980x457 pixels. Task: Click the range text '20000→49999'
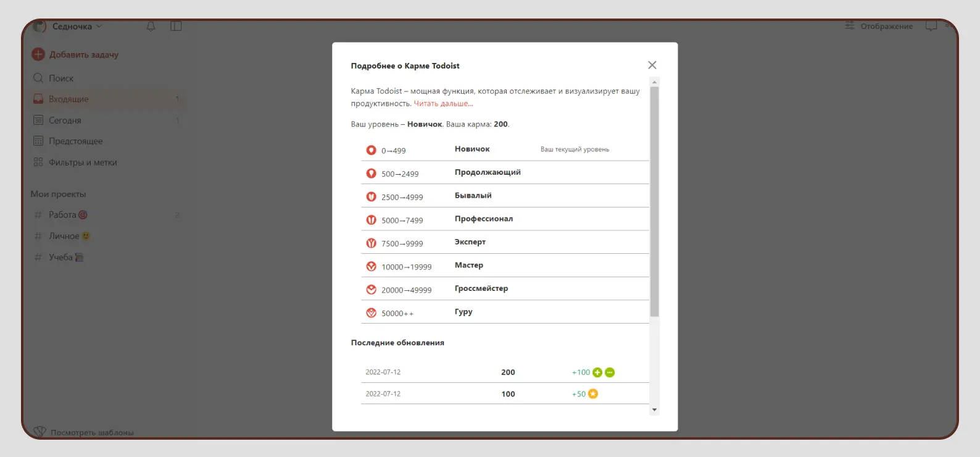(x=406, y=290)
